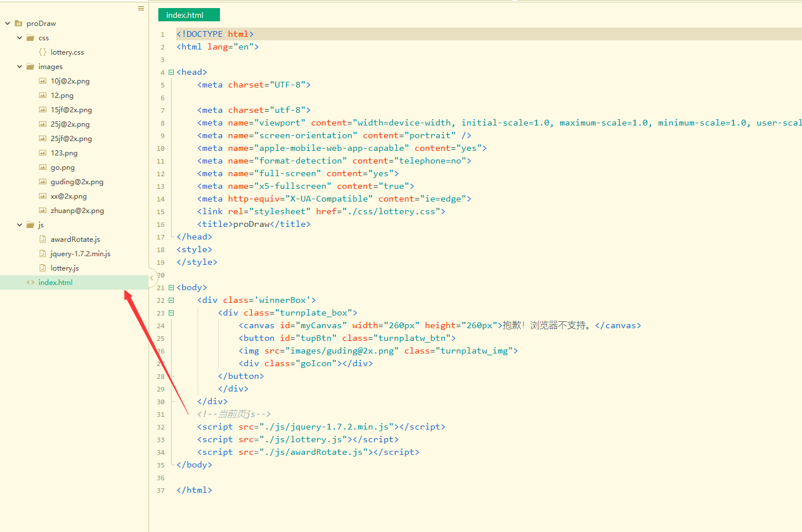Click the 25jf@2x.png image icon

click(43, 139)
